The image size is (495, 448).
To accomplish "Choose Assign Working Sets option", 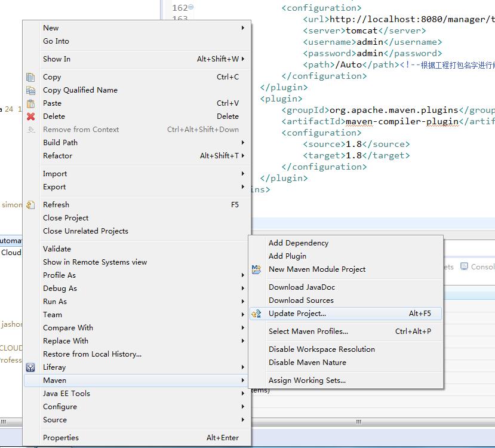I will click(346, 381).
